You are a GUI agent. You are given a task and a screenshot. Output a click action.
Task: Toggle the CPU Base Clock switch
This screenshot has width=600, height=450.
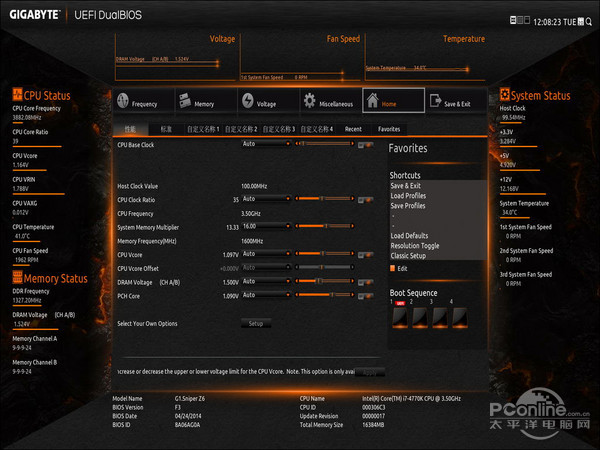[365, 145]
